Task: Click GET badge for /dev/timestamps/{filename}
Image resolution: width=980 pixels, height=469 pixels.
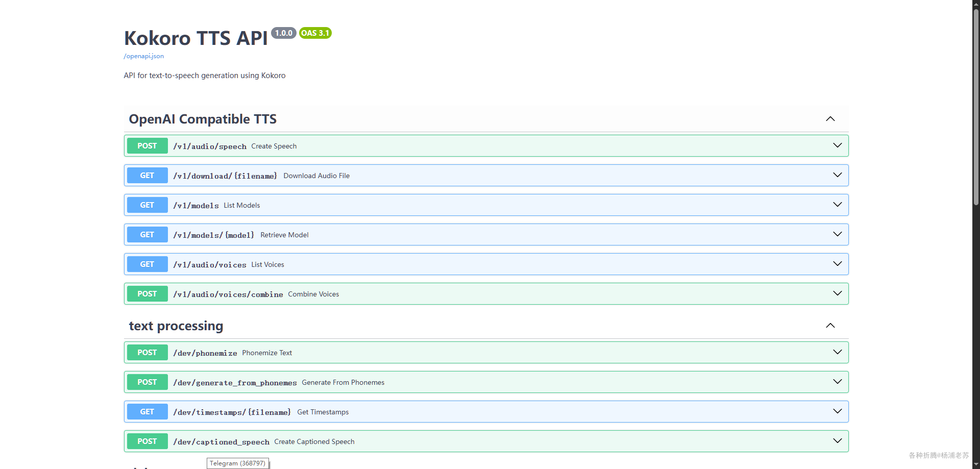Action: pos(147,412)
